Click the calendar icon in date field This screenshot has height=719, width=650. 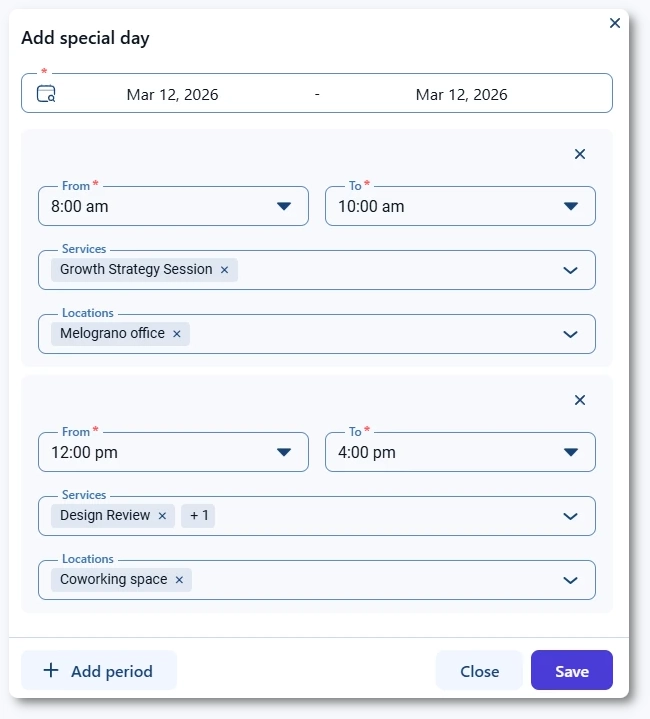[x=46, y=95]
